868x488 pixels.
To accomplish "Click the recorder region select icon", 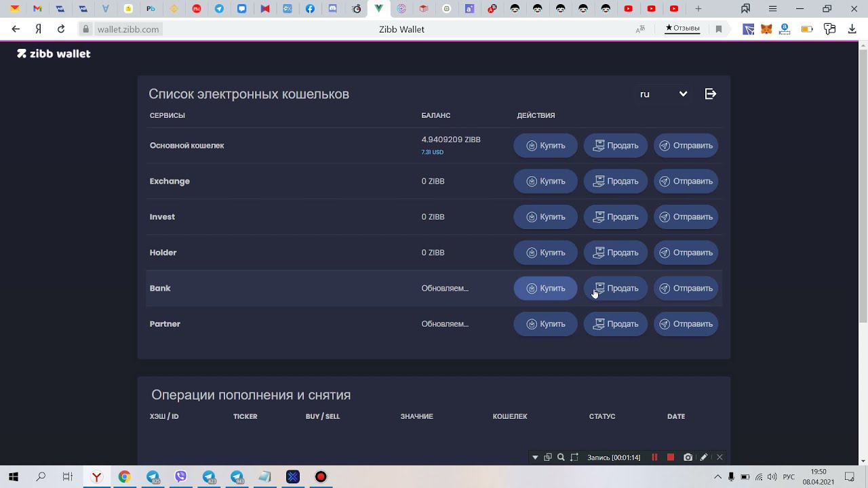I will (x=574, y=457).
